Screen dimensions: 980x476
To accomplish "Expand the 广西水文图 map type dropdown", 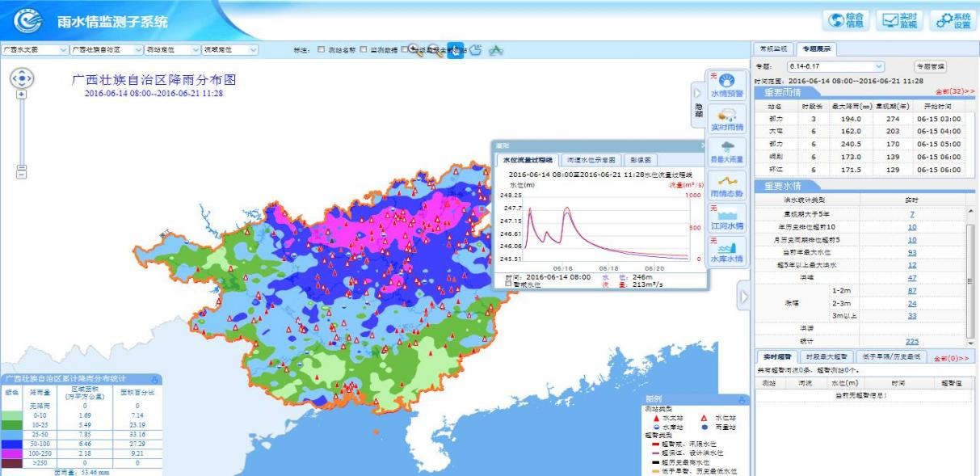I will [35, 50].
